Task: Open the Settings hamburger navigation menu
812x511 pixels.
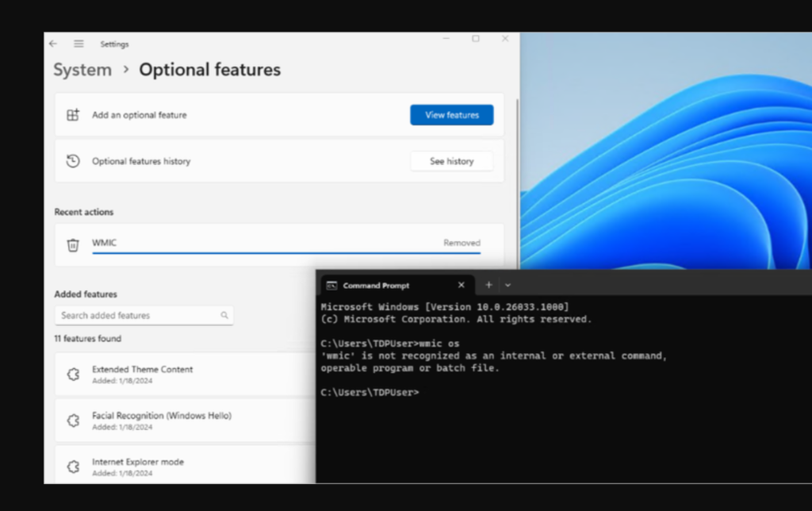Action: click(x=79, y=44)
